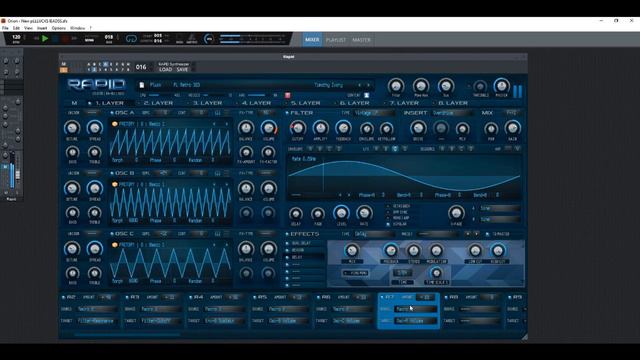Click the preset number 016 field
Screen dimensions: 640x360
(x=141, y=67)
